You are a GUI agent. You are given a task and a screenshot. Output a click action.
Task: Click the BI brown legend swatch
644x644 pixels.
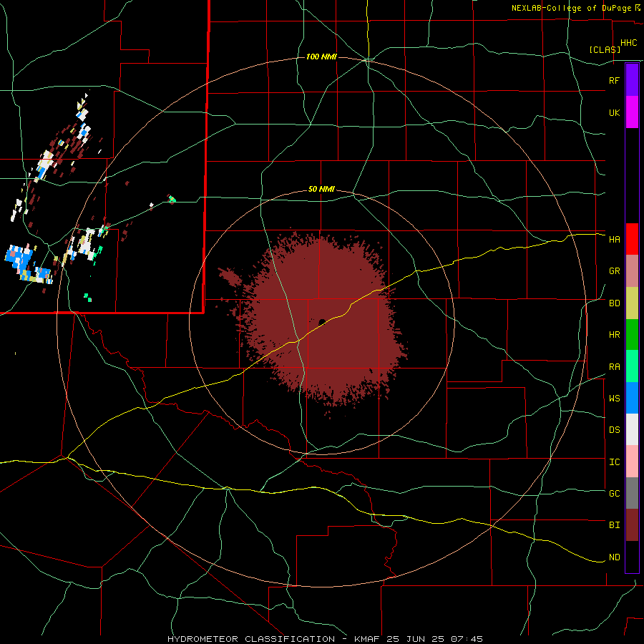pos(632,525)
